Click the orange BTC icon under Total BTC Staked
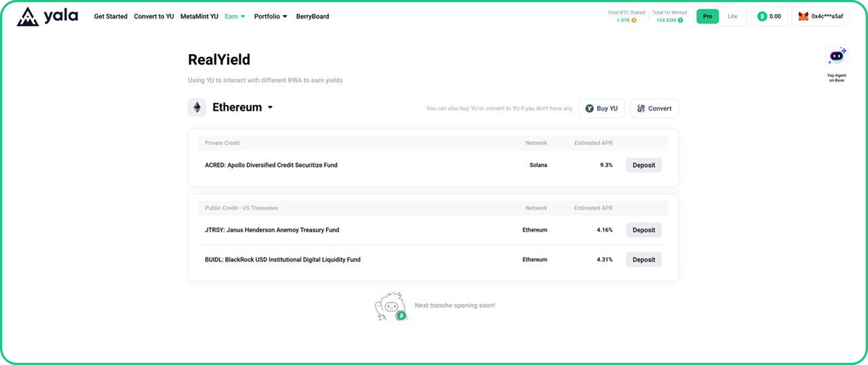This screenshot has width=868, height=365. coord(634,20)
